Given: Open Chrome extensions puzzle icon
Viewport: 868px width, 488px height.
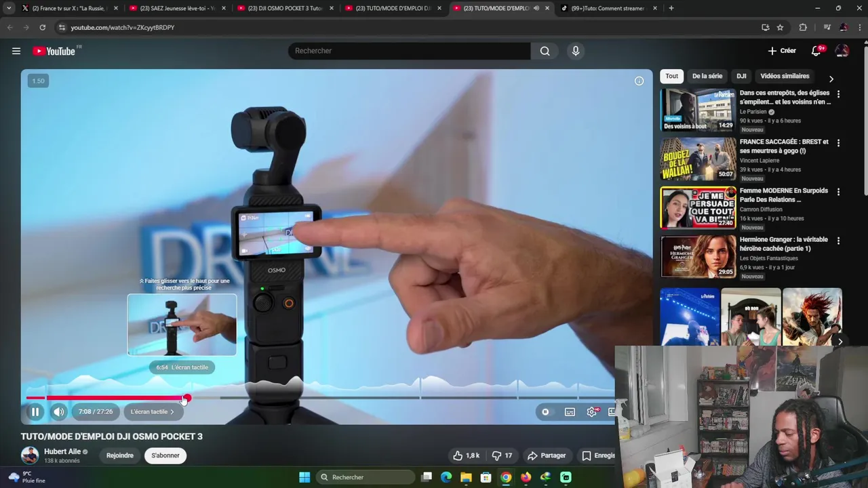Looking at the screenshot, I should coord(803,27).
